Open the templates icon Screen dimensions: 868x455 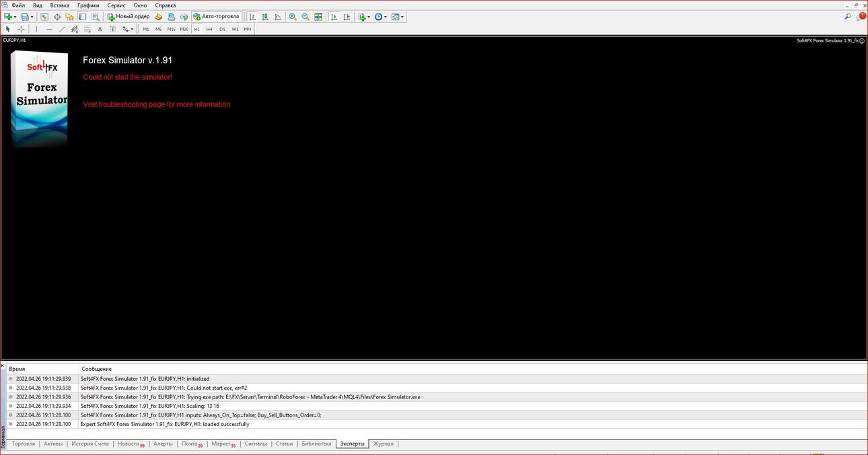click(x=396, y=17)
